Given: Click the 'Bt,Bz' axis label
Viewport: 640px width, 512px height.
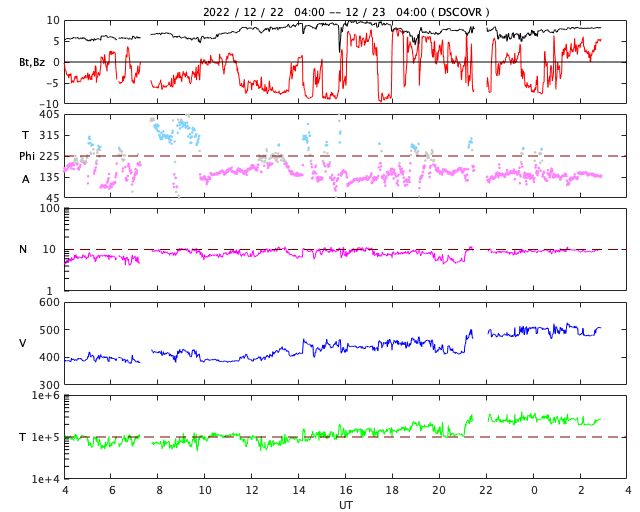Looking at the screenshot, I should coord(32,62).
